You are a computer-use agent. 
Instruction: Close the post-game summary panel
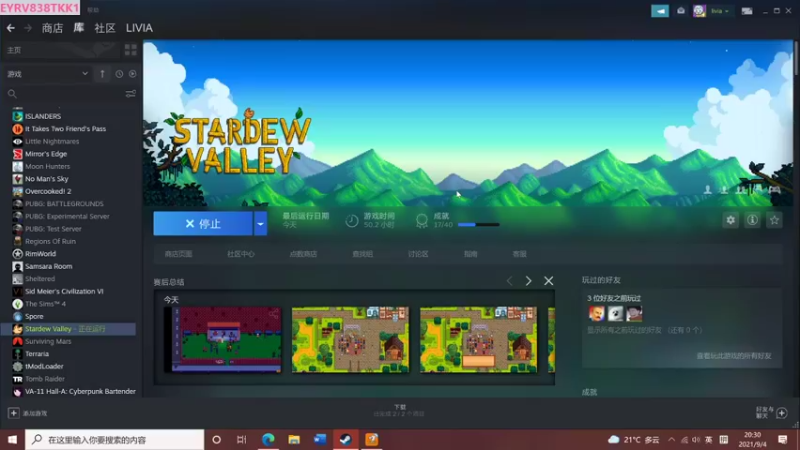click(x=548, y=281)
